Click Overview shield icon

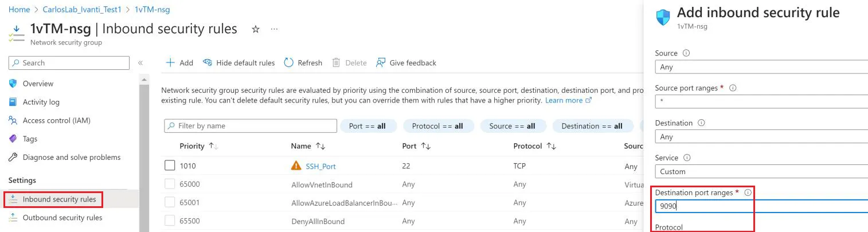(13, 84)
